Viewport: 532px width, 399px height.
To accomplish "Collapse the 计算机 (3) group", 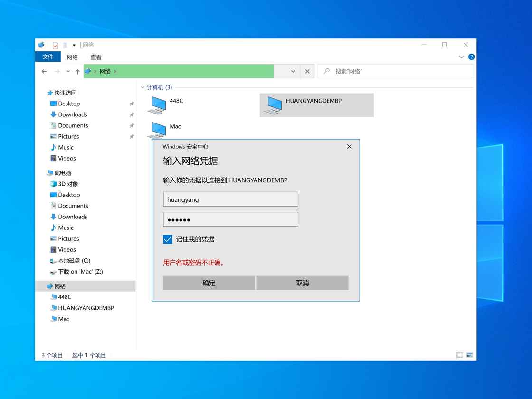I will (x=142, y=87).
